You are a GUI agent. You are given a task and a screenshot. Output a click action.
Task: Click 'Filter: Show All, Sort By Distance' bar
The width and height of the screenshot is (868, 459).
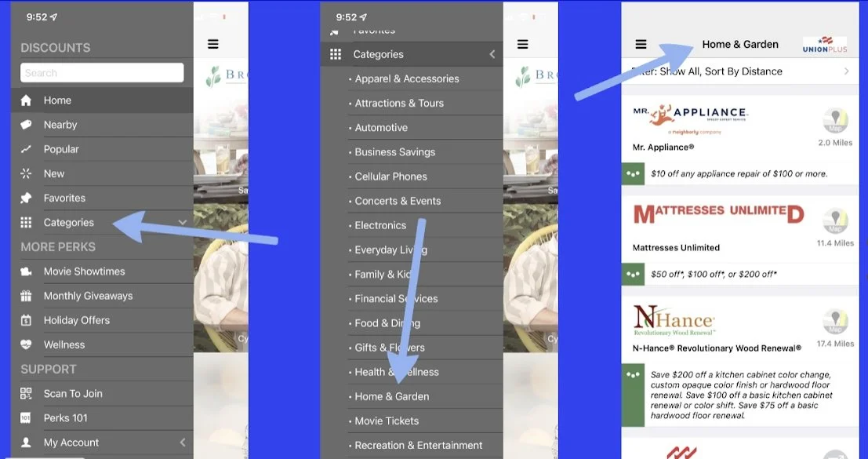point(740,71)
